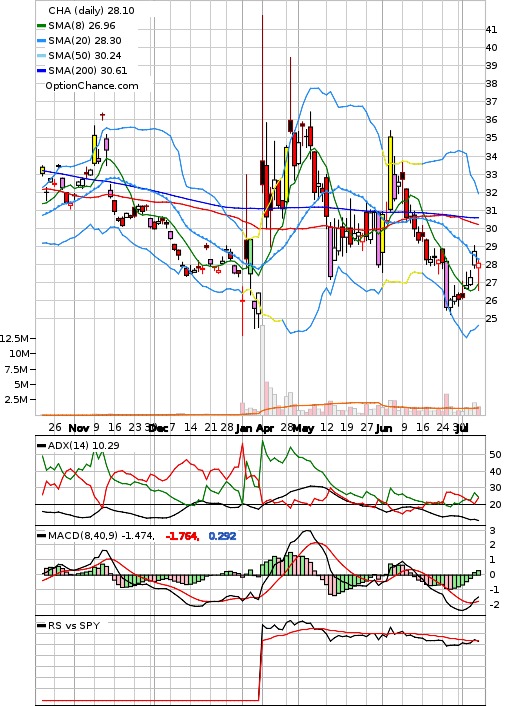
Task: Click the -2 MACD axis label
Action: [x=494, y=605]
